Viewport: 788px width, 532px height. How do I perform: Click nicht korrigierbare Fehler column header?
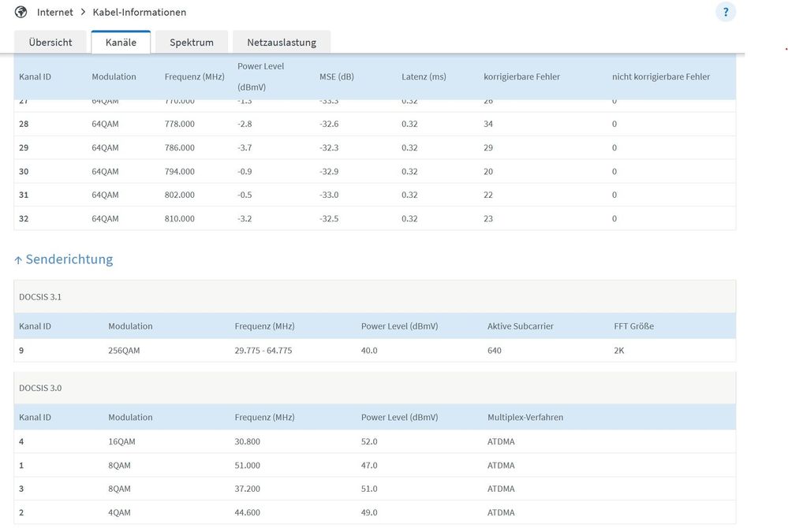coord(661,76)
